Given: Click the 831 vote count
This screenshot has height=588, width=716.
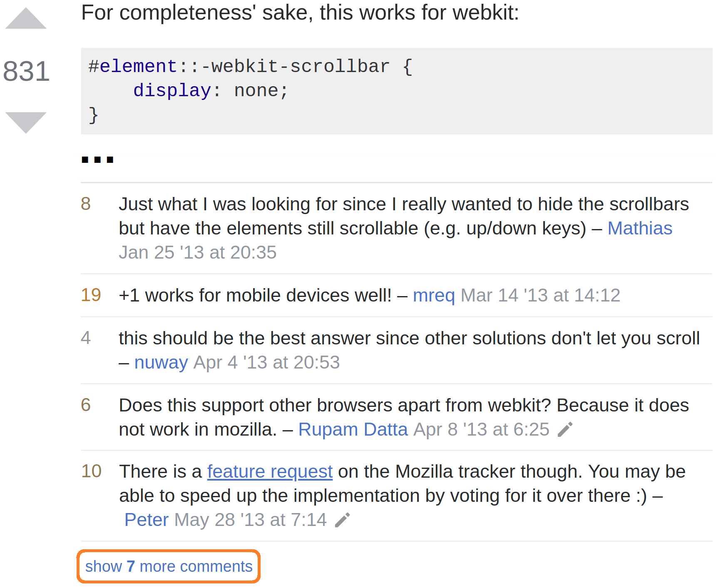Looking at the screenshot, I should click(26, 71).
